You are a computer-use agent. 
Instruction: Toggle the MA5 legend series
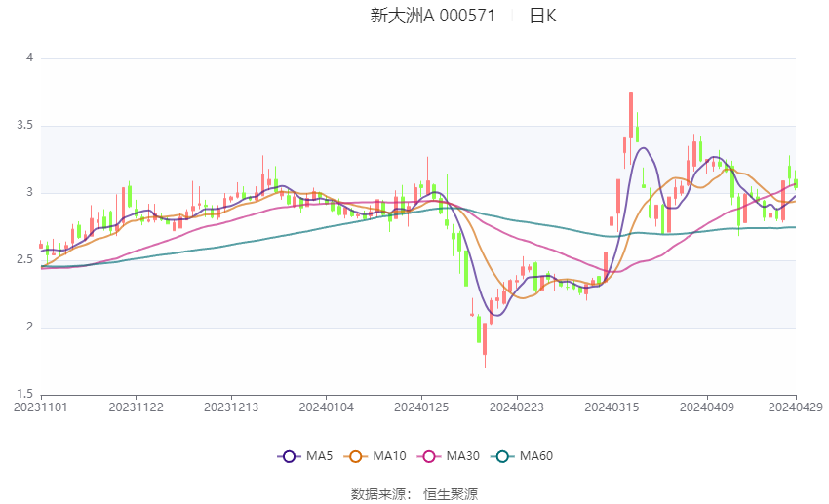(x=305, y=456)
